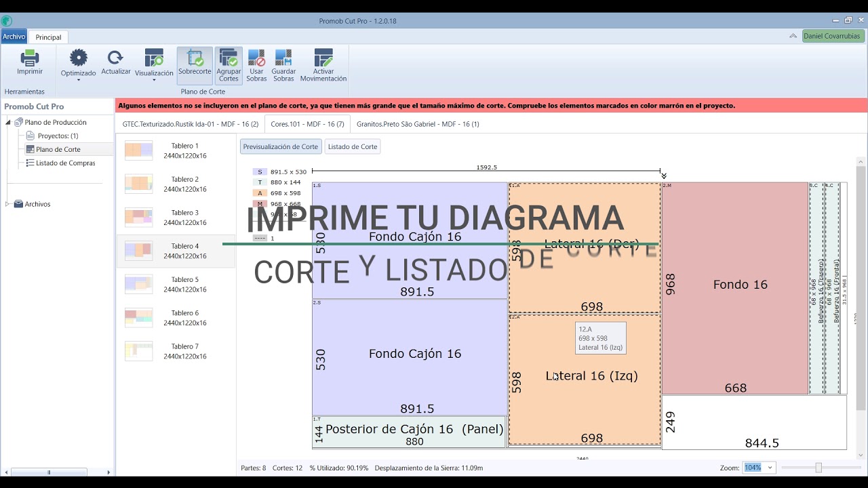Toggle the Sobrecorte button
The width and height of the screenshot is (868, 488).
[195, 65]
